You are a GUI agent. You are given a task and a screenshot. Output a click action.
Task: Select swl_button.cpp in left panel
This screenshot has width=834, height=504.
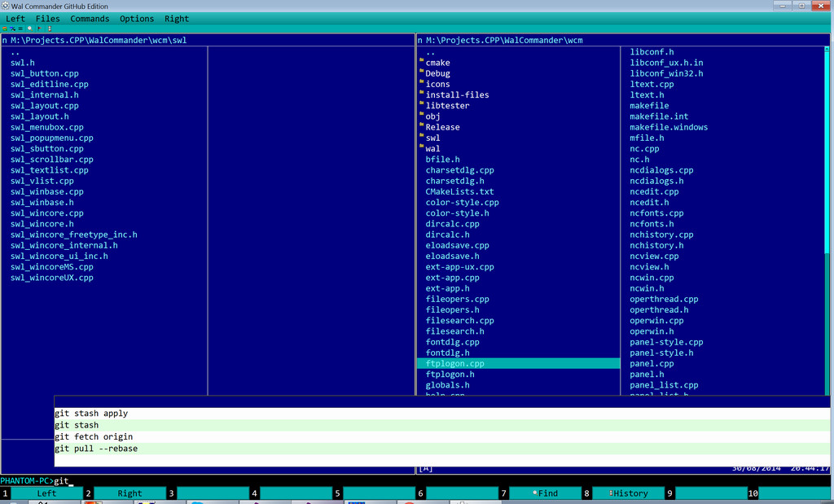pyautogui.click(x=45, y=73)
